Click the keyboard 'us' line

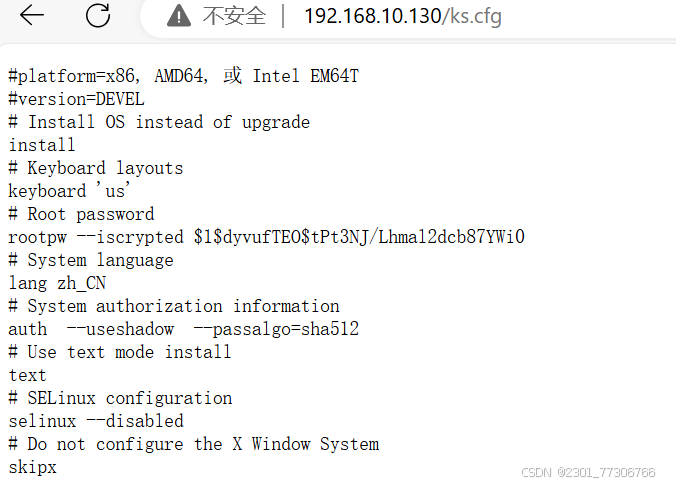click(x=69, y=191)
